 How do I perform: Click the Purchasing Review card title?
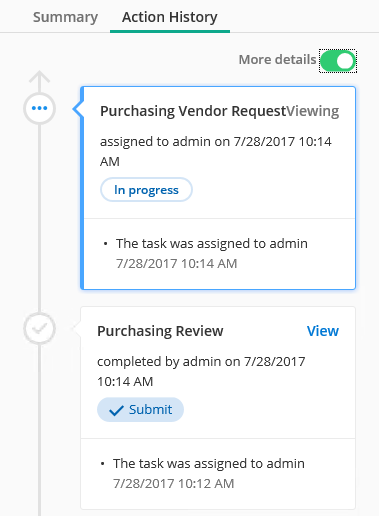(160, 331)
